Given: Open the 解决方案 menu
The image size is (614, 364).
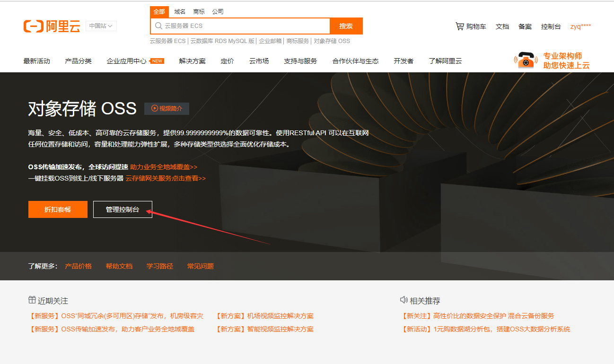Looking at the screenshot, I should pyautogui.click(x=193, y=61).
